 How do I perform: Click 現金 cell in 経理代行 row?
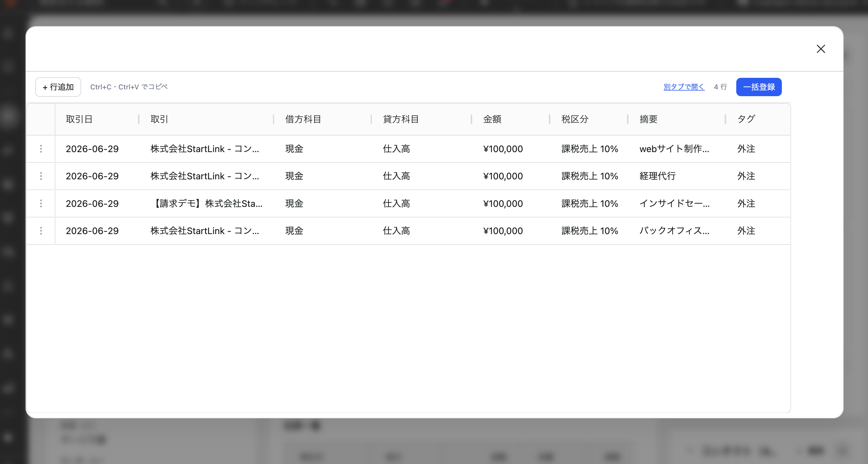[x=322, y=176]
